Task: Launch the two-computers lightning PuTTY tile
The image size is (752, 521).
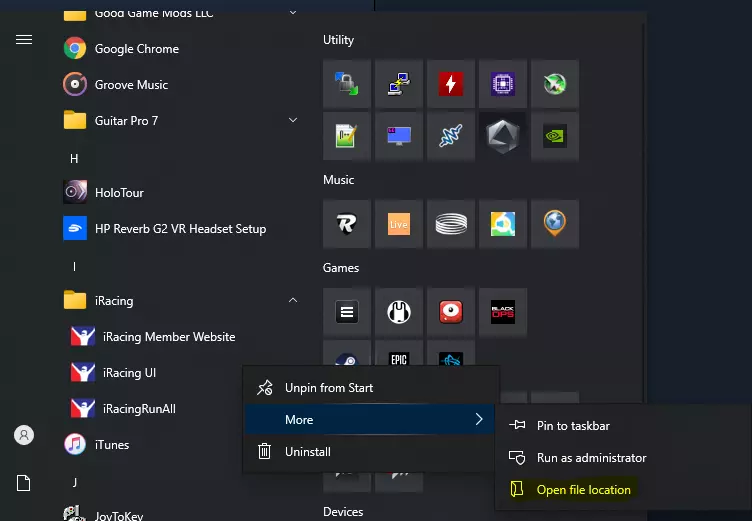Action: click(399, 84)
